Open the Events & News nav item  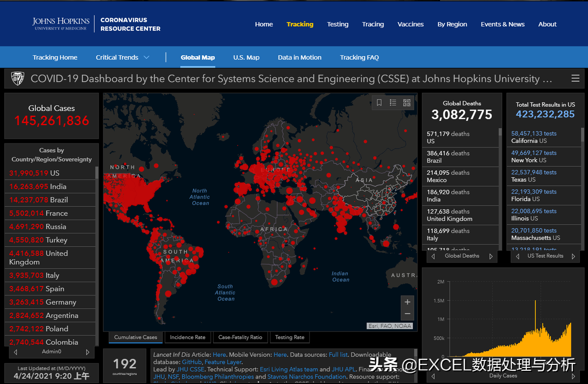point(503,24)
